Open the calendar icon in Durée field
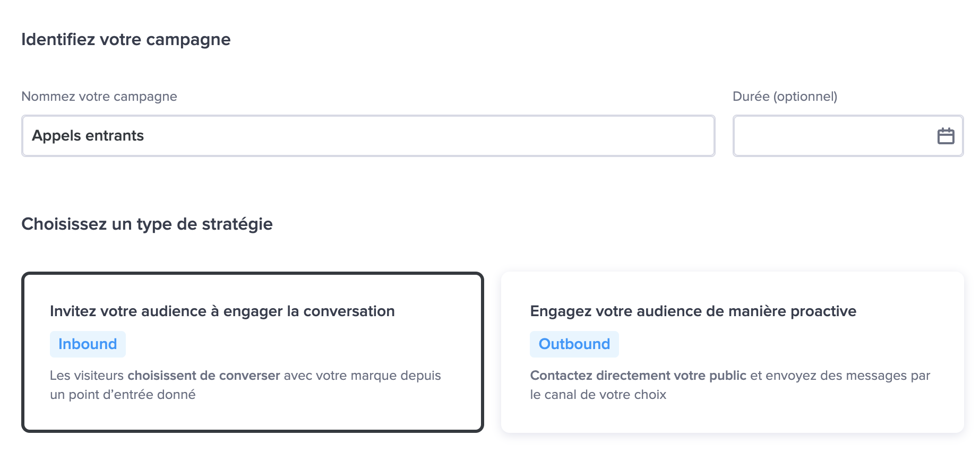 [945, 136]
